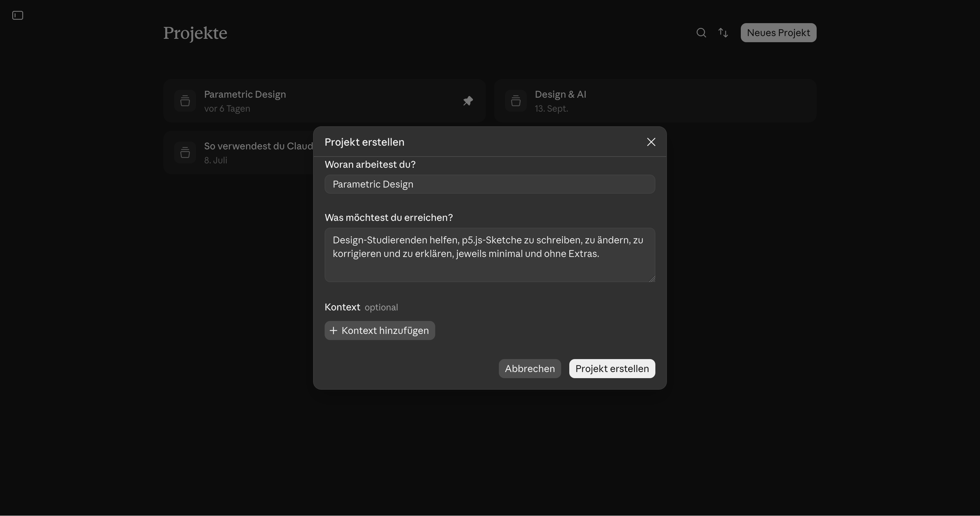Toggle the sidebar panel icon

pyautogui.click(x=17, y=15)
